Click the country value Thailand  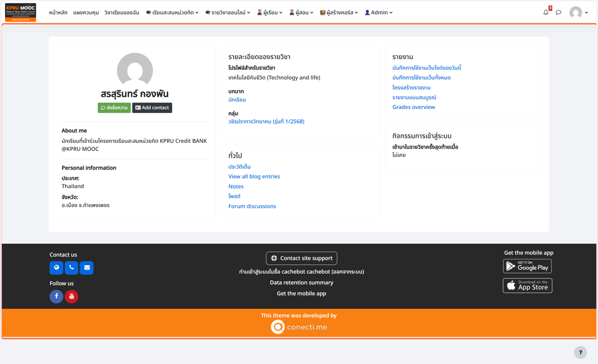pos(73,186)
